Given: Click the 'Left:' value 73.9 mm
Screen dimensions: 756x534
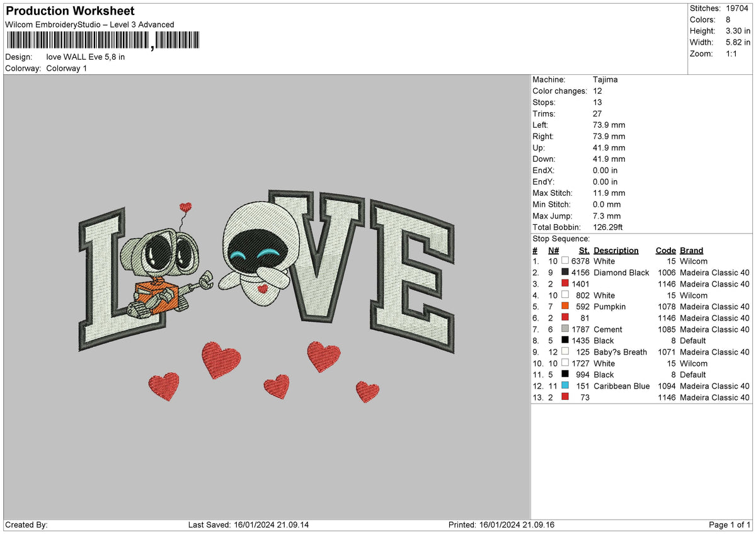Looking at the screenshot, I should coord(609,125).
